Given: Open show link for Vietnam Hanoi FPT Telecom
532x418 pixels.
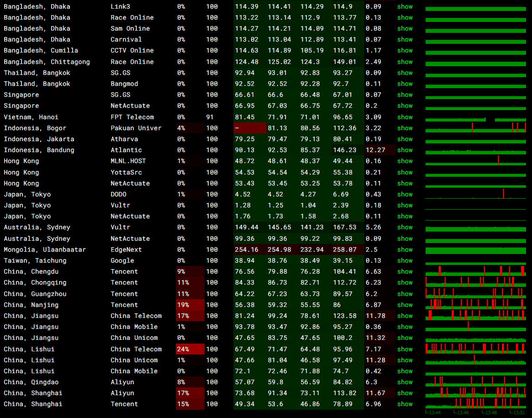Looking at the screenshot, I should pos(405,117).
